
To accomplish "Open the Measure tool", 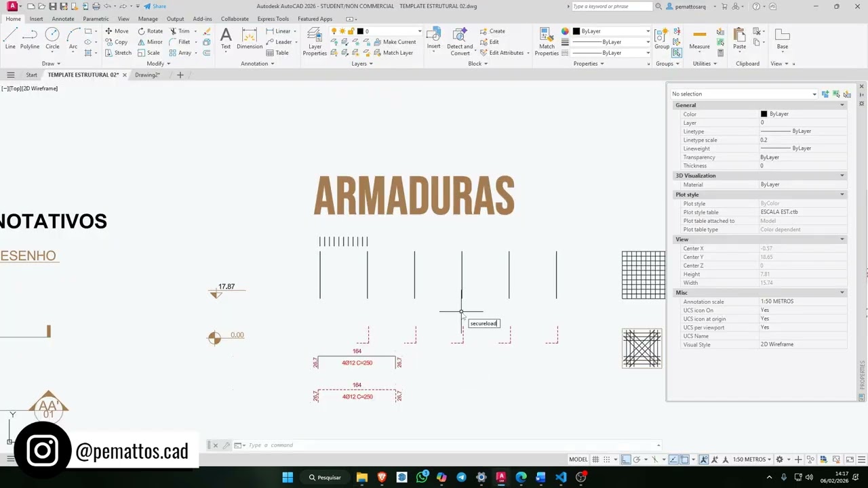I will (x=700, y=38).
